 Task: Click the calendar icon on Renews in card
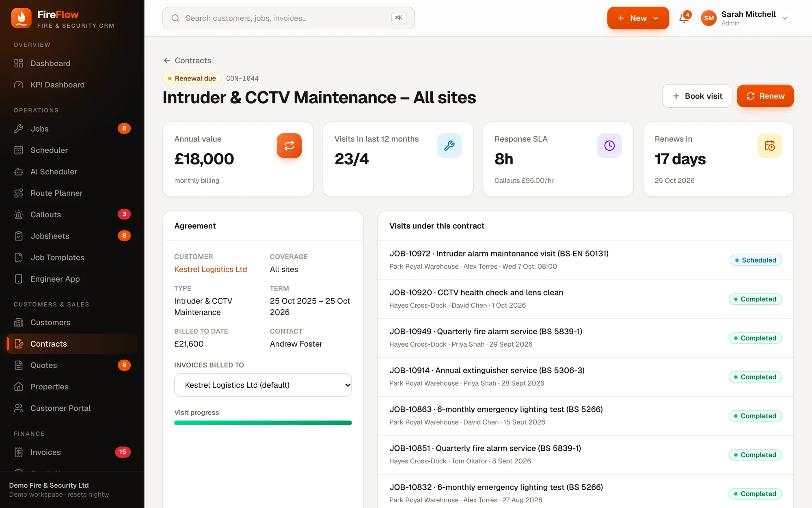[x=769, y=145]
